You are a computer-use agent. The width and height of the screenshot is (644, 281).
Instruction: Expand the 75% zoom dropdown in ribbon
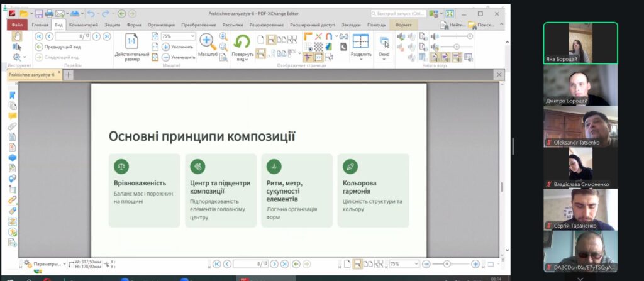[x=192, y=36]
